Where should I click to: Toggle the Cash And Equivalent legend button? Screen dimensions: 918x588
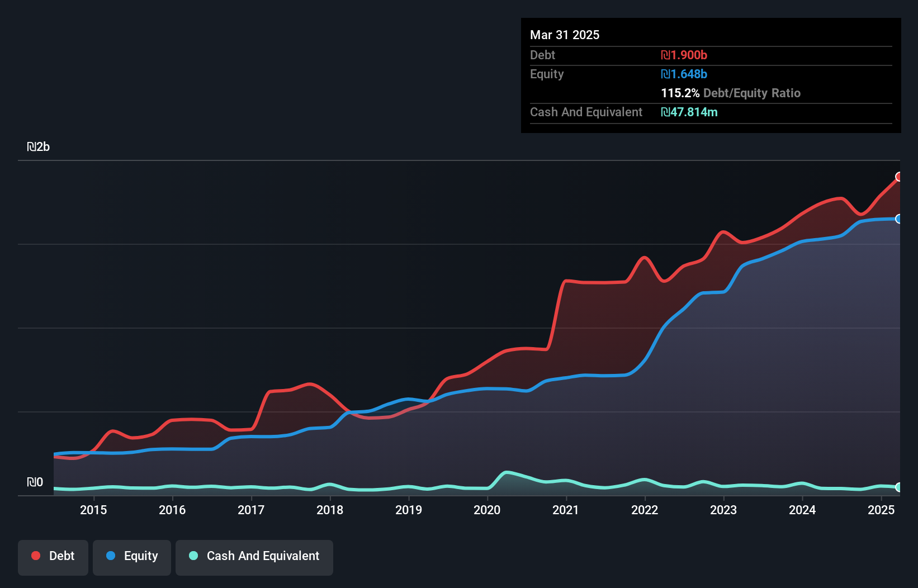(254, 557)
